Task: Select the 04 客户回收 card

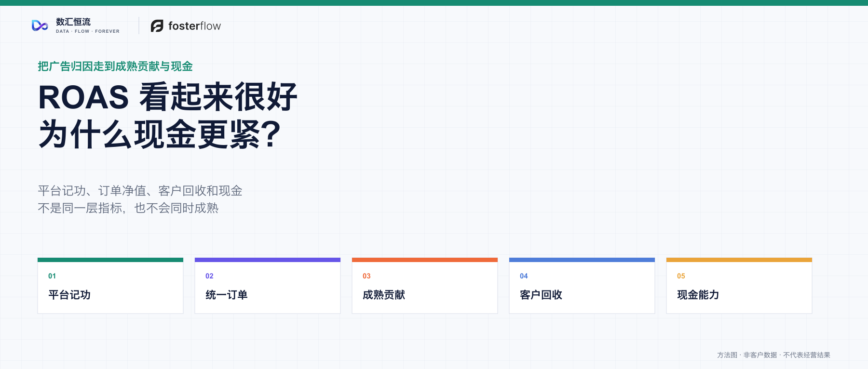Action: (582, 286)
